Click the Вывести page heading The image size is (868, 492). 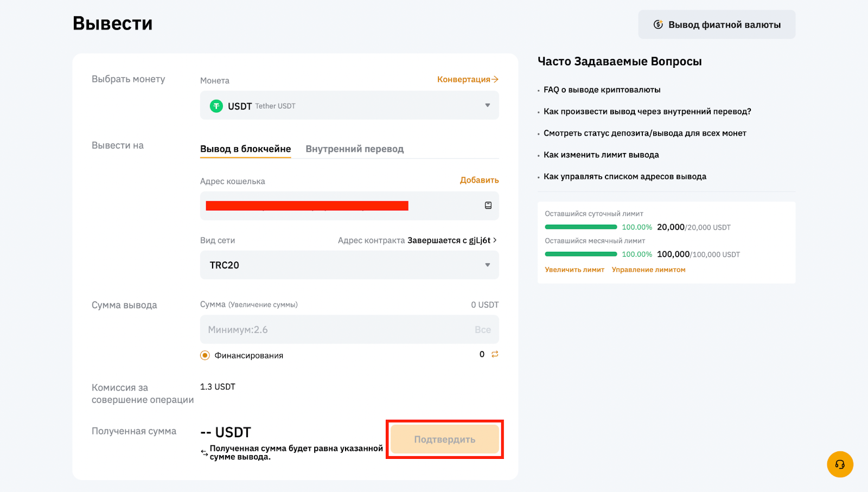coord(113,23)
